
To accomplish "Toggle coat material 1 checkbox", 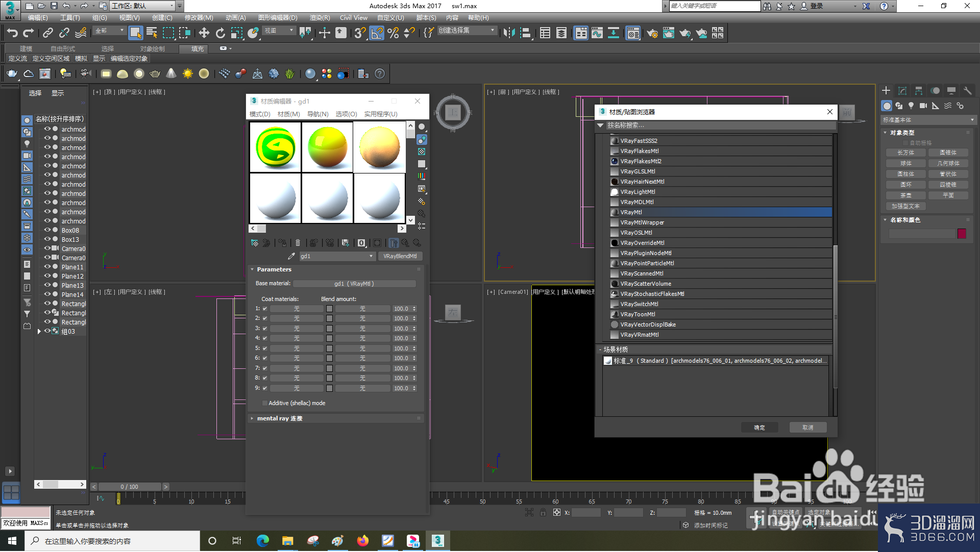I will tap(265, 309).
